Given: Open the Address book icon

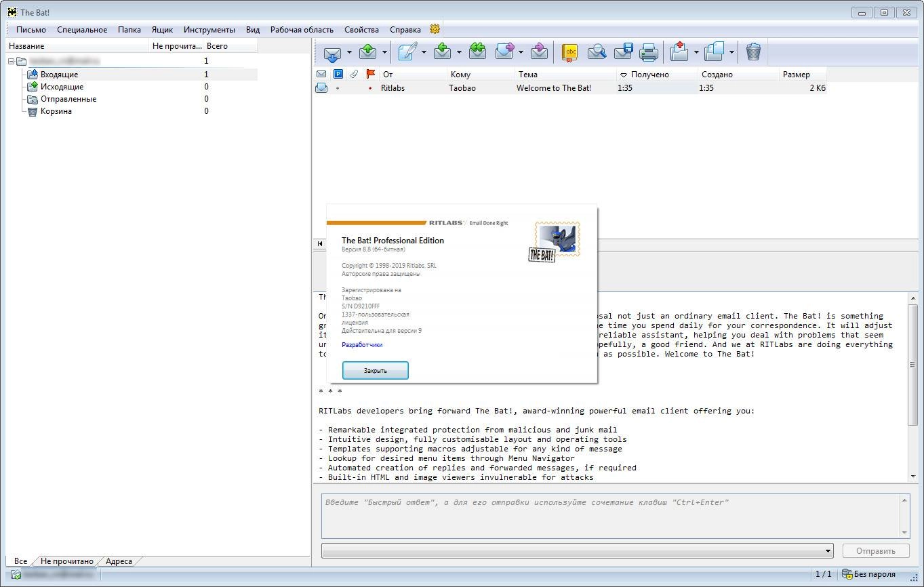Looking at the screenshot, I should click(569, 52).
